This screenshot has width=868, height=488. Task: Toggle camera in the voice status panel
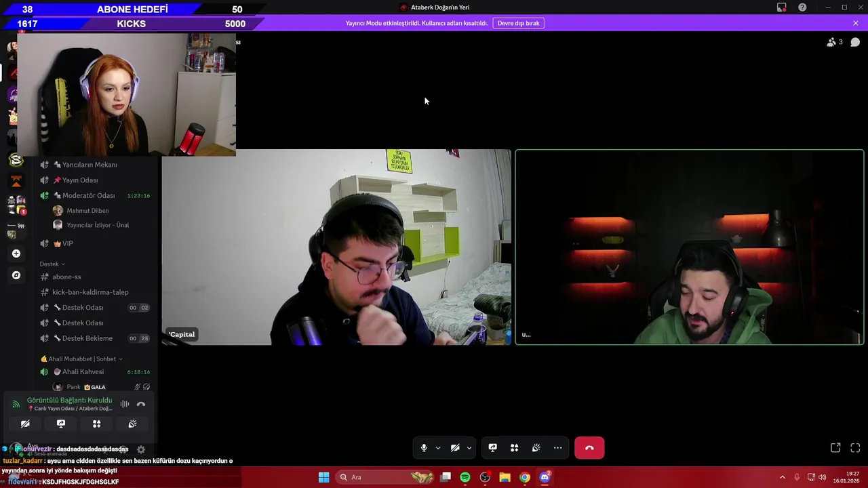(25, 424)
